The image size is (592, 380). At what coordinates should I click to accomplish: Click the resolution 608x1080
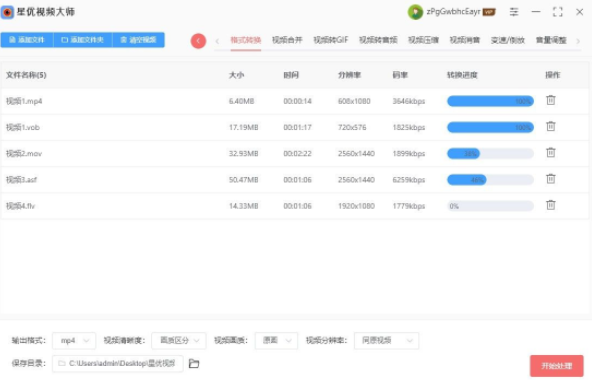tap(354, 101)
